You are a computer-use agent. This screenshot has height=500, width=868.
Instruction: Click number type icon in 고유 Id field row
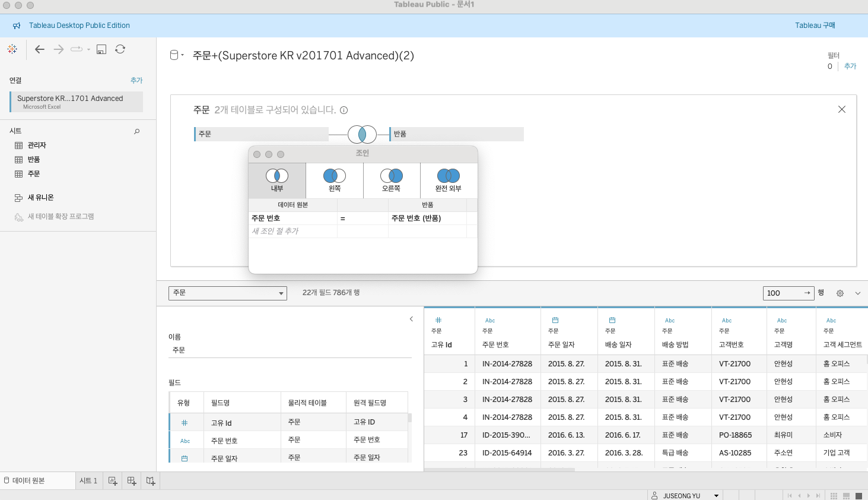tap(185, 423)
